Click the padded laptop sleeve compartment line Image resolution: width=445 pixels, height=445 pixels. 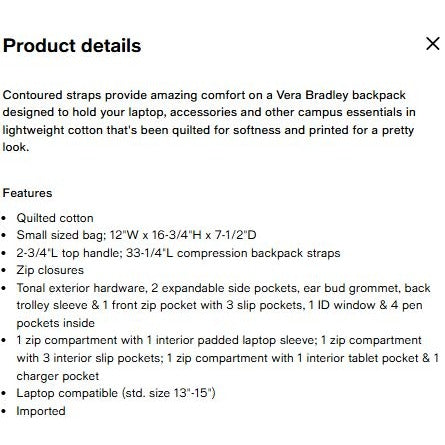tap(219, 340)
